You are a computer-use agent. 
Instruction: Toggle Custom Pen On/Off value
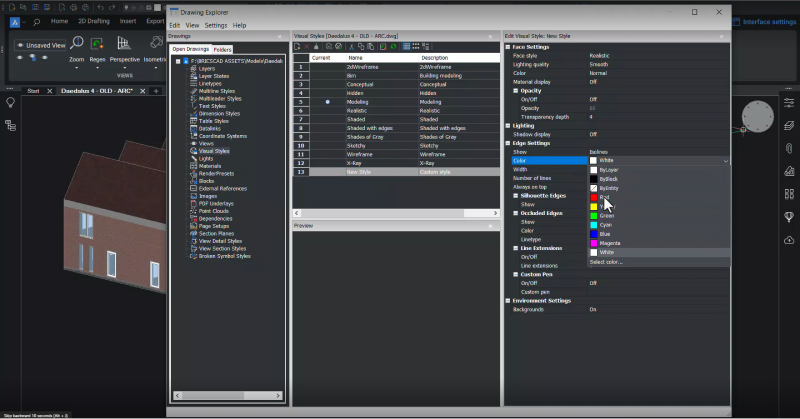(658, 283)
